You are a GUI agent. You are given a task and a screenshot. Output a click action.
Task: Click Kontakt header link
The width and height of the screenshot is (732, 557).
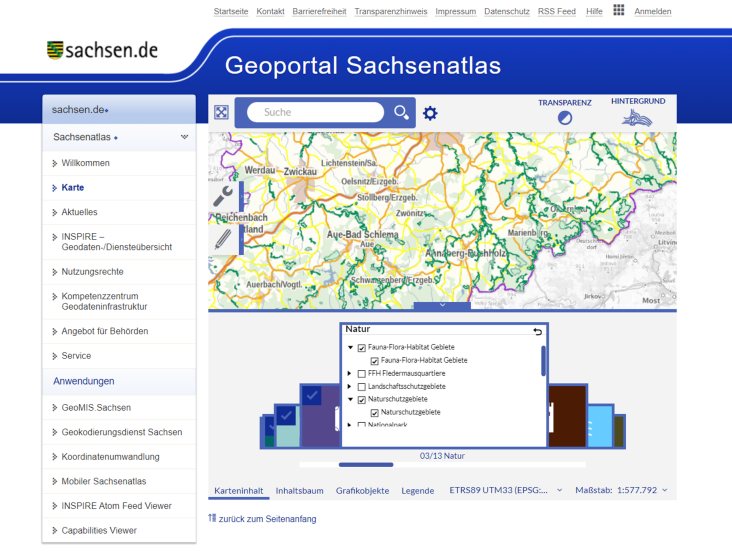(270, 11)
